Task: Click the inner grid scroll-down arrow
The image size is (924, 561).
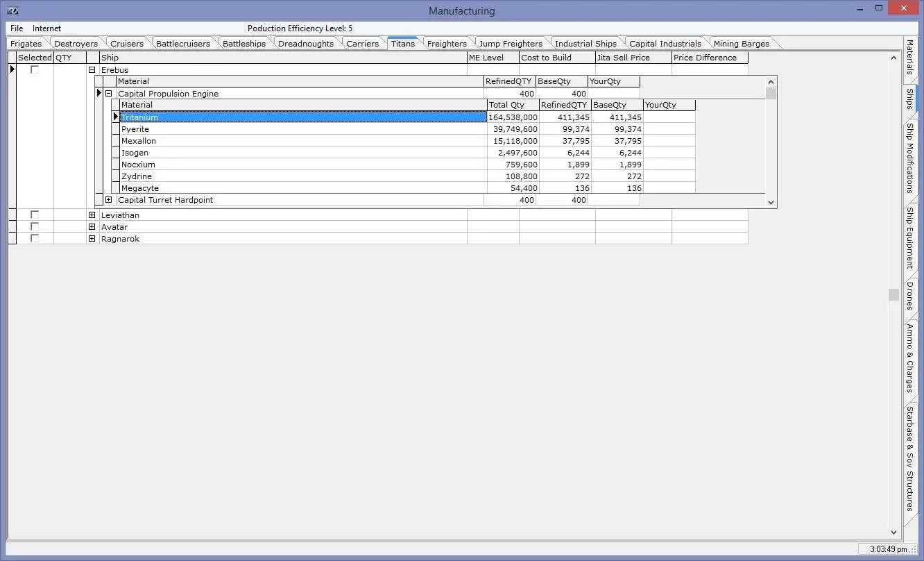Action: click(x=771, y=202)
